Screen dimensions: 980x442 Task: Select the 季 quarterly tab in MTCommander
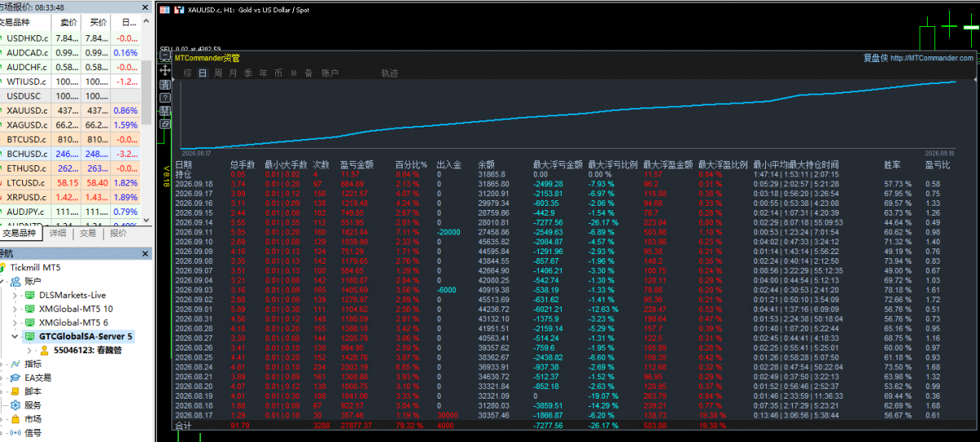pos(248,73)
